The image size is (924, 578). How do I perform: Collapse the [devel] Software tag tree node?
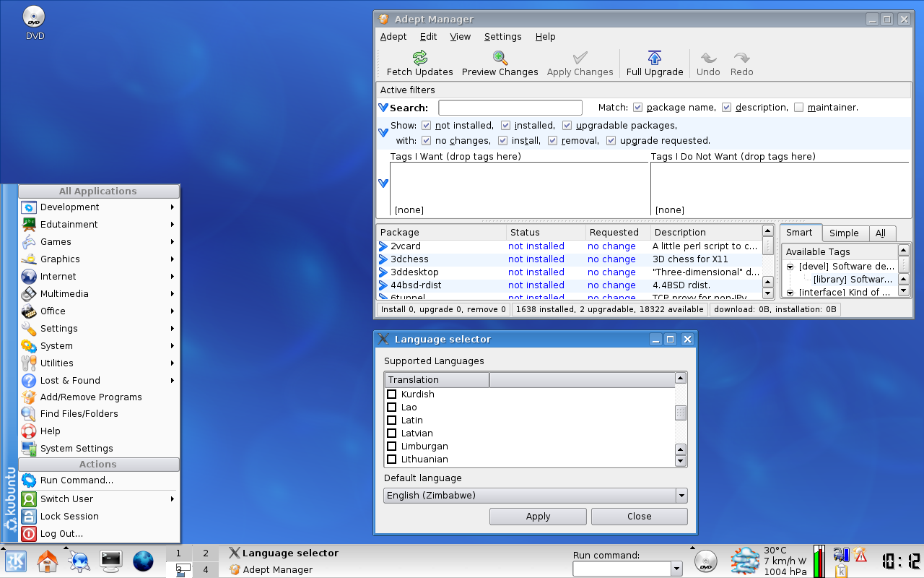pos(790,267)
